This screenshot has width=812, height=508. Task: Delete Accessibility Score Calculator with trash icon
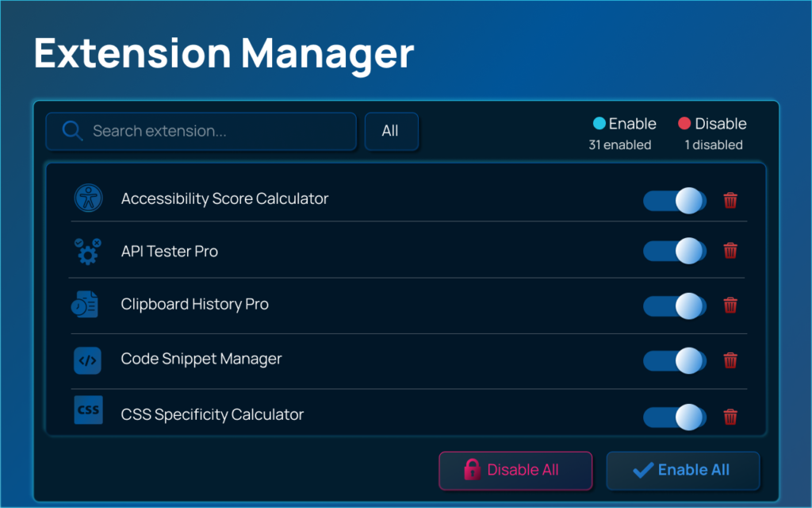click(x=730, y=200)
